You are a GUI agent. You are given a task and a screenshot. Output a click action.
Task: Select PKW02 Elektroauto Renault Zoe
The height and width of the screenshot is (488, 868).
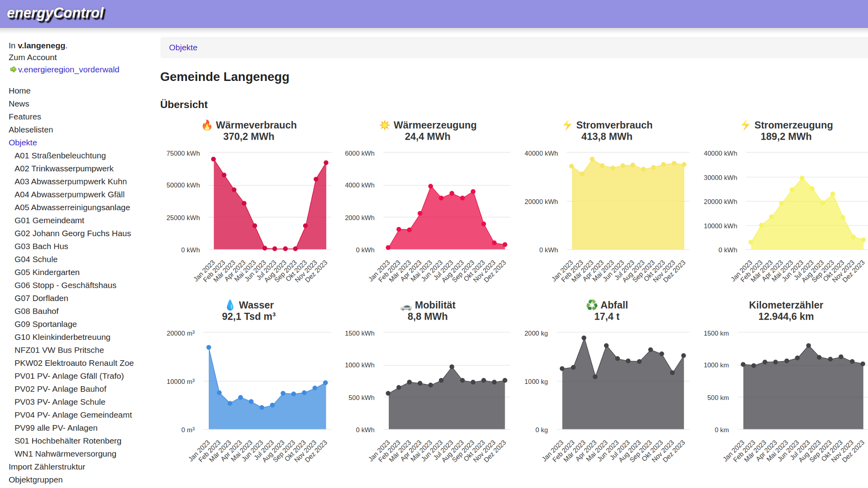coord(74,363)
